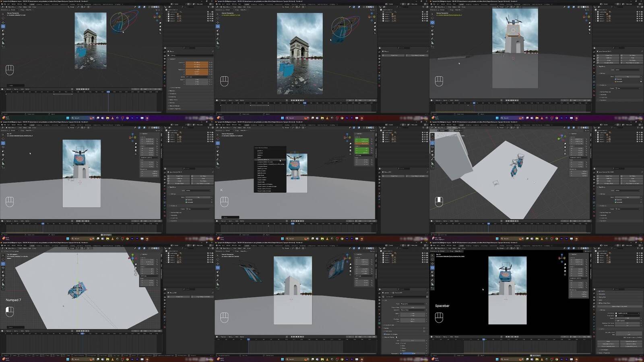Image resolution: width=644 pixels, height=362 pixels.
Task: Select Measure tool in the Numpad 7 frame
Action: [x=3, y=284]
